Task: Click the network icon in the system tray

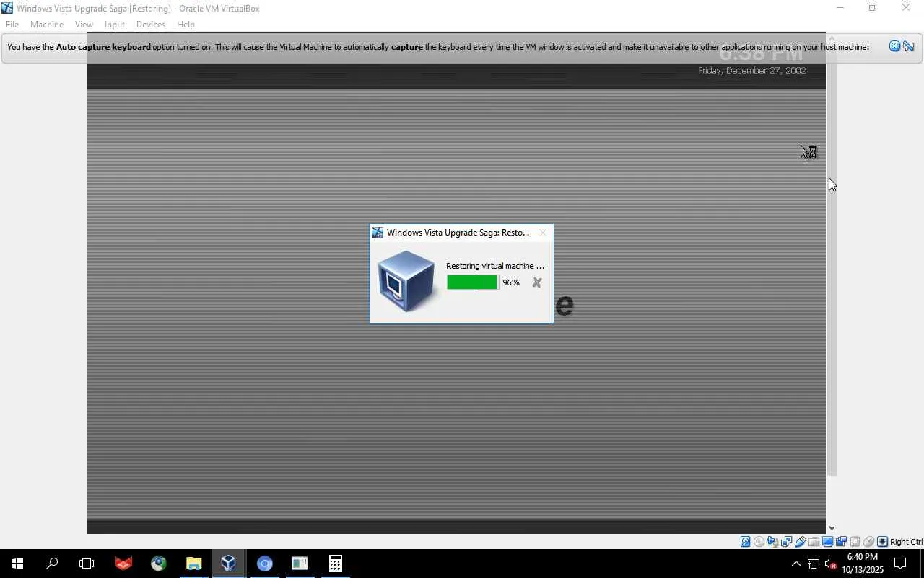Action: tap(813, 564)
